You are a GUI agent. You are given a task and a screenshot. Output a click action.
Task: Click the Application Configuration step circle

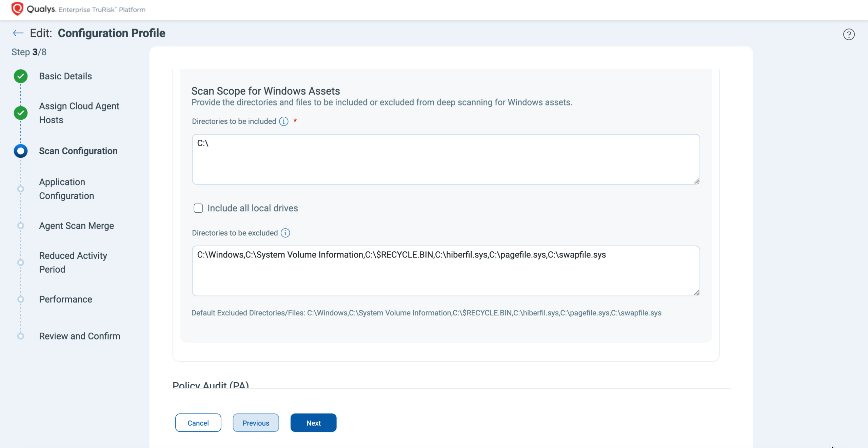click(x=21, y=189)
